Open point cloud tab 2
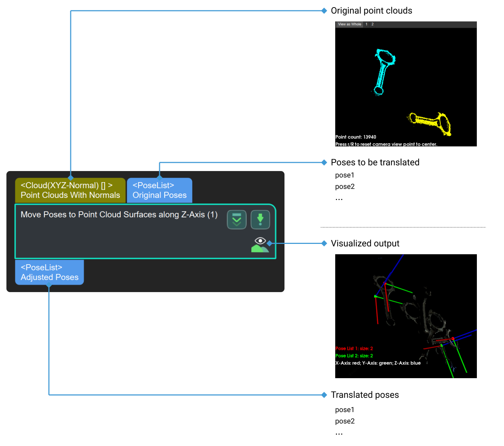The image size is (504, 446). (372, 24)
